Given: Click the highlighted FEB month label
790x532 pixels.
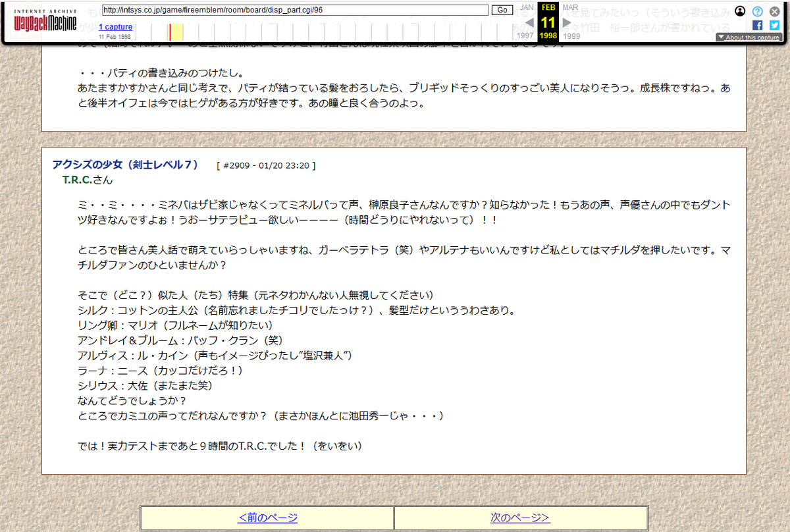Looking at the screenshot, I should click(548, 7).
